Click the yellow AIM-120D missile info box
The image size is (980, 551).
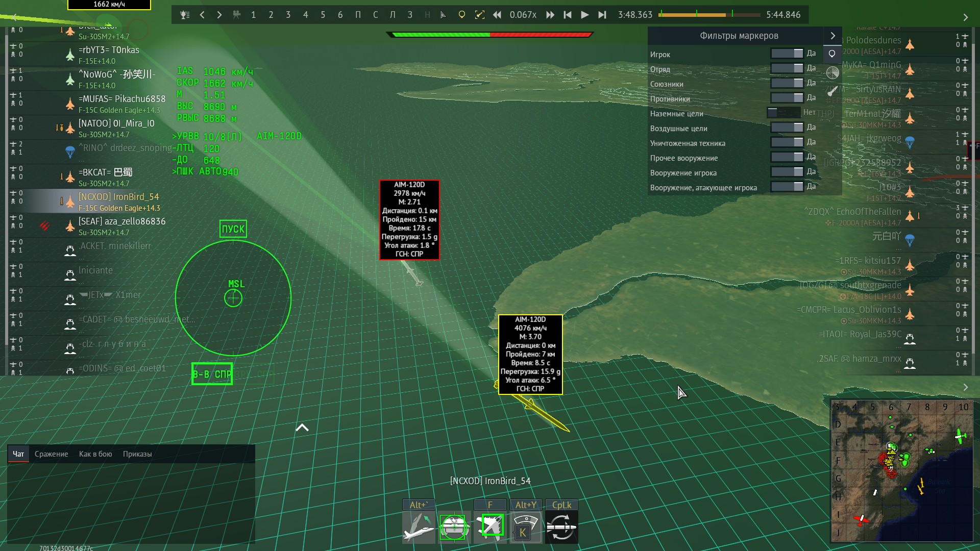(x=530, y=354)
